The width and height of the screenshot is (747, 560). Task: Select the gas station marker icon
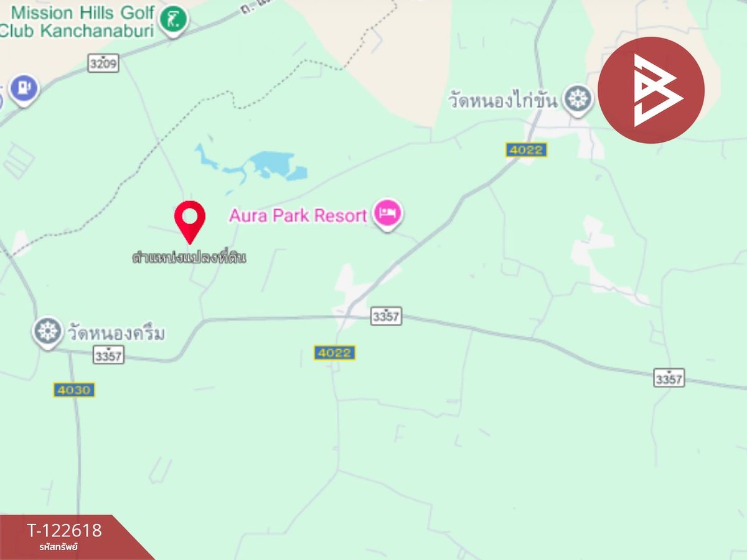point(24,88)
